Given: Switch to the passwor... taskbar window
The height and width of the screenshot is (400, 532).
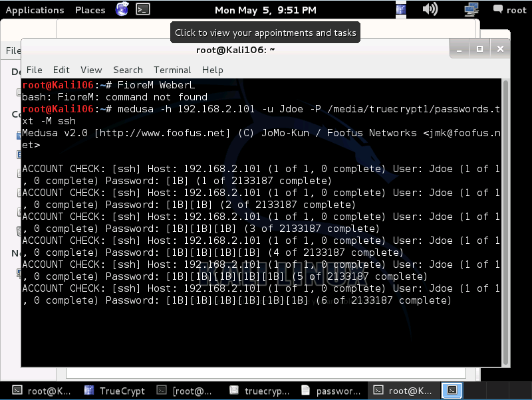Looking at the screenshot, I should click(x=331, y=391).
